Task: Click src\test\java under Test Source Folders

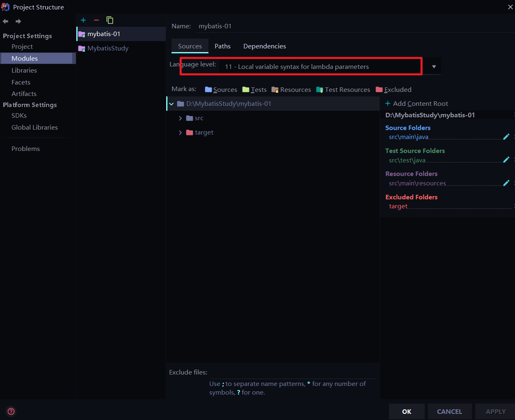Action: [x=407, y=160]
